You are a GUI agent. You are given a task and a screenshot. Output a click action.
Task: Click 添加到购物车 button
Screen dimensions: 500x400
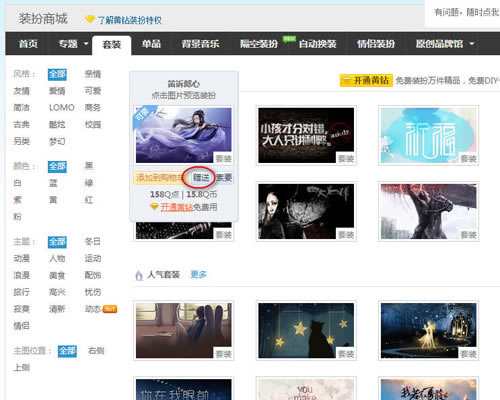click(x=160, y=178)
